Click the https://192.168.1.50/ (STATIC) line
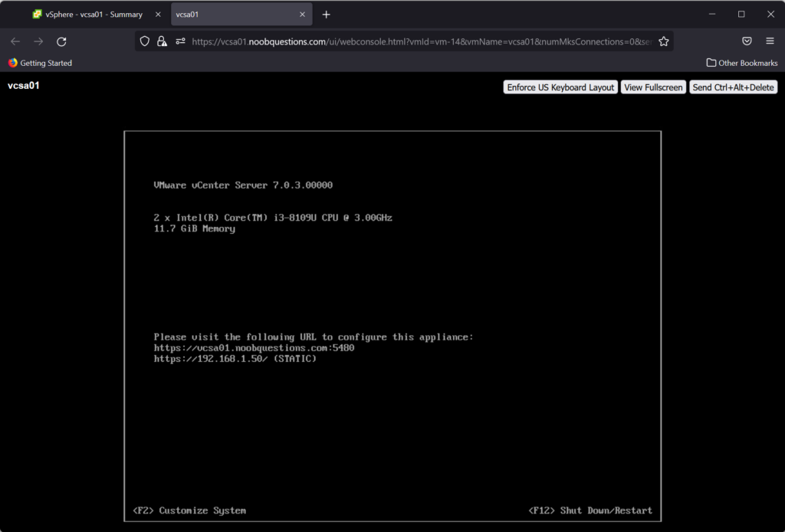785x532 pixels. [x=235, y=359]
